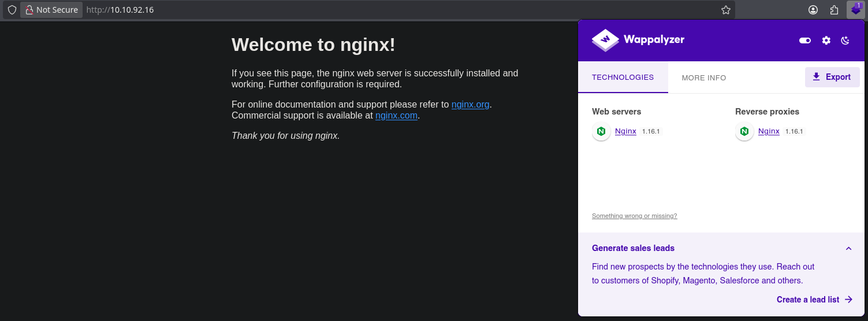The width and height of the screenshot is (868, 321).
Task: Click the Nginx link under Web servers
Action: point(625,131)
